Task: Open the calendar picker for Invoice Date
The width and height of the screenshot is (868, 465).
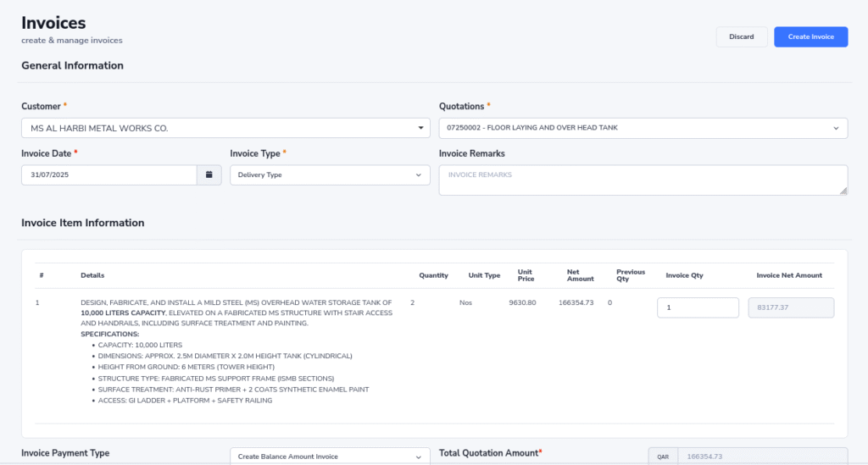Action: point(209,174)
